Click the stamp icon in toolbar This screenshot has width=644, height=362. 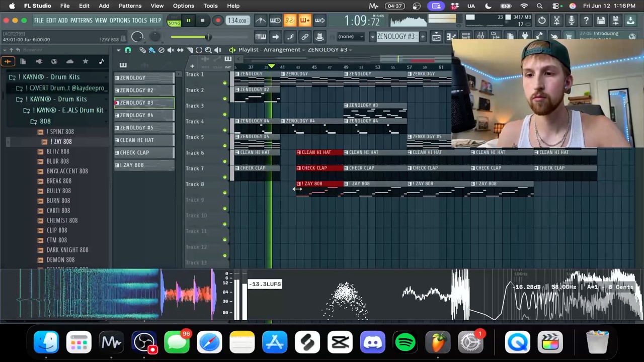[x=319, y=37]
